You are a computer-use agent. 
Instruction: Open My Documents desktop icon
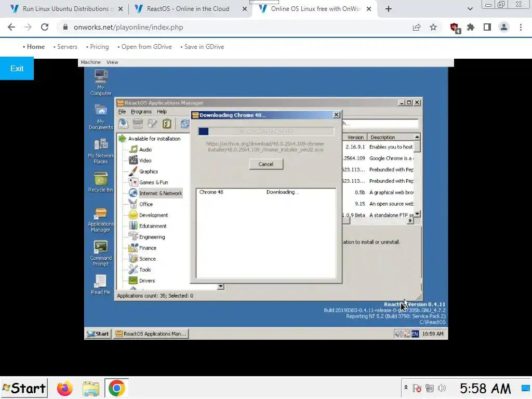(101, 117)
